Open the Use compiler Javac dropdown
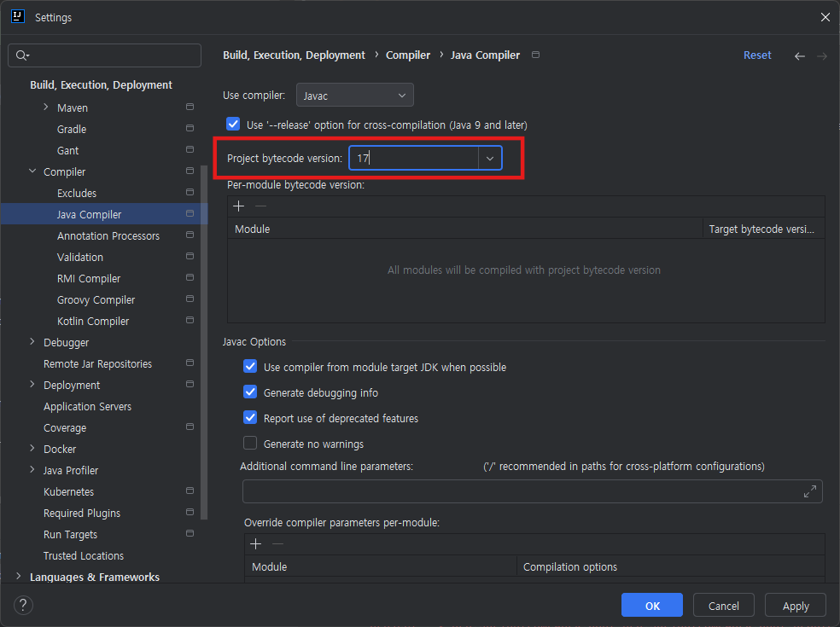Viewport: 840px width, 627px height. click(x=354, y=96)
